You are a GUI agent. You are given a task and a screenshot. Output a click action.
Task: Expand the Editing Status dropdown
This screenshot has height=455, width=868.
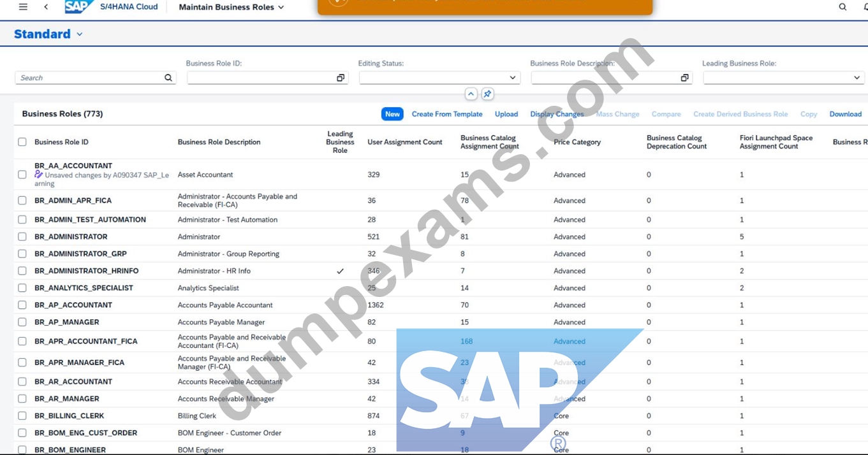pos(512,78)
